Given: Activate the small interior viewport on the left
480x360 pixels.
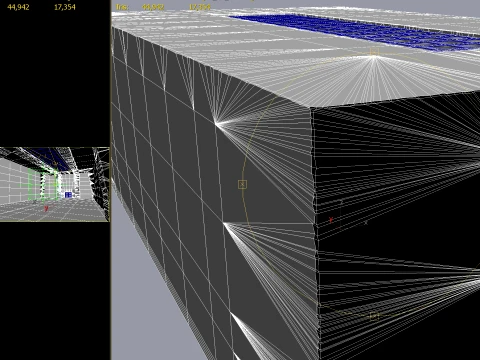Looking at the screenshot, I should click(55, 184).
